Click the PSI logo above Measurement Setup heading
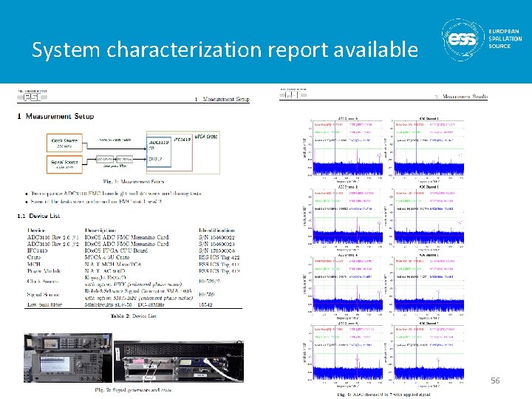532x399 pixels. (x=33, y=96)
